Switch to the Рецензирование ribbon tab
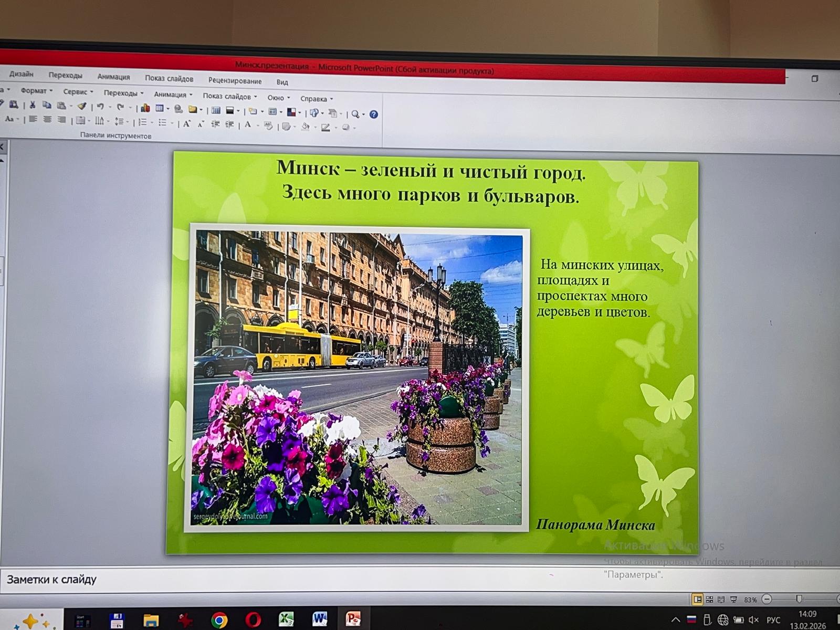Viewport: 840px width, 630px height. [x=235, y=81]
